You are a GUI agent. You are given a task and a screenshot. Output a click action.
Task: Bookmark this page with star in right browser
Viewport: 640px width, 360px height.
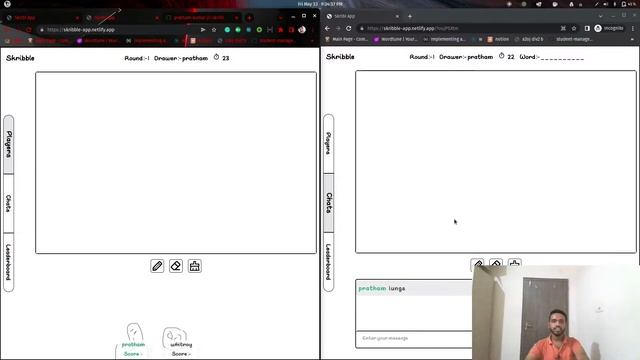click(574, 28)
